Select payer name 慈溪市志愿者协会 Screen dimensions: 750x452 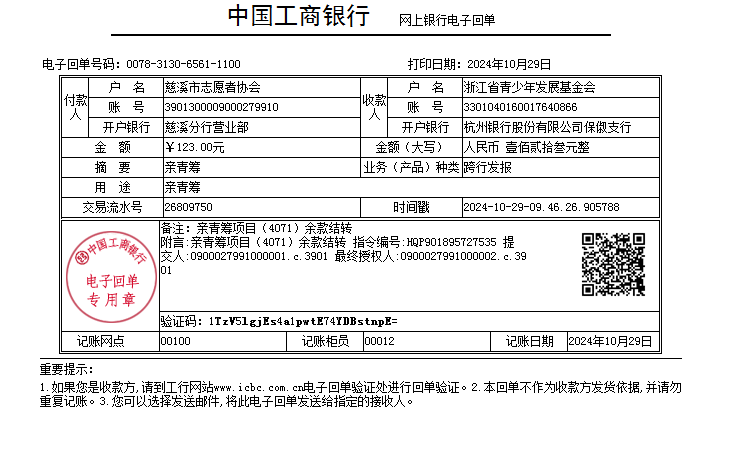(212, 87)
